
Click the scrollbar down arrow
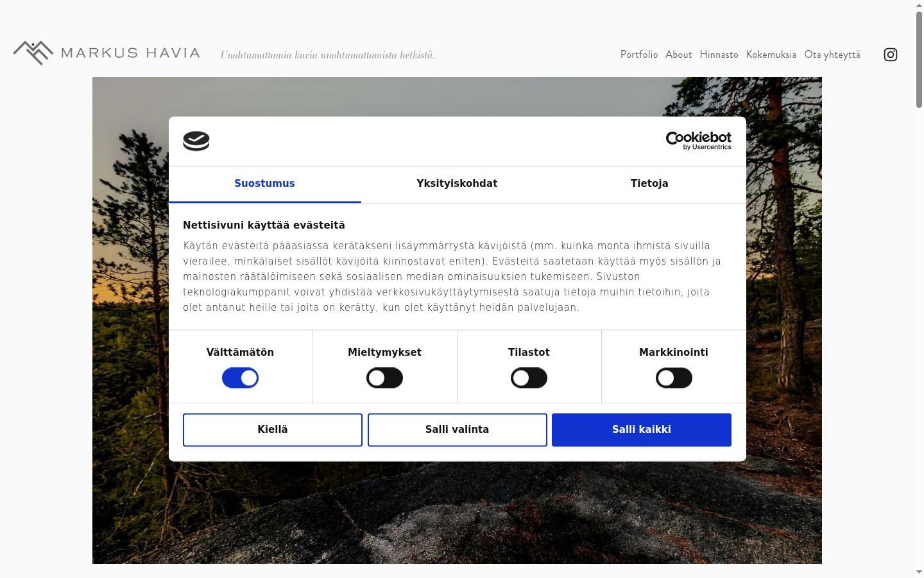tap(919, 572)
